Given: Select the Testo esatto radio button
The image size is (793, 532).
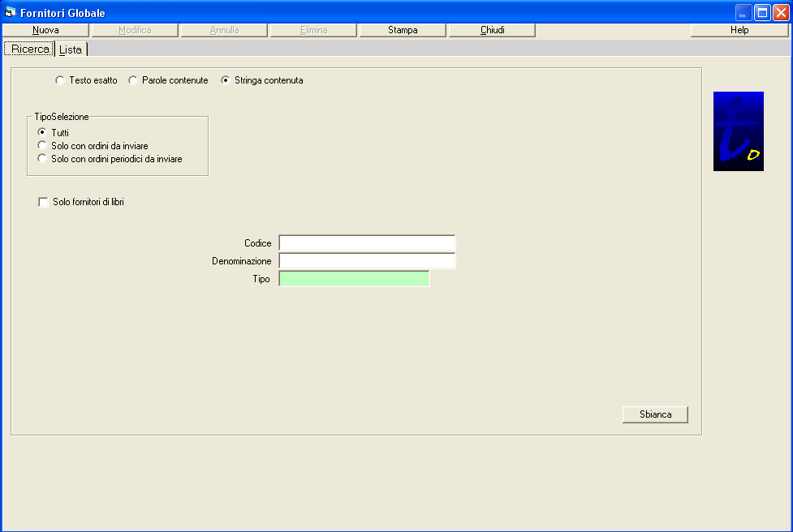Looking at the screenshot, I should pyautogui.click(x=59, y=80).
